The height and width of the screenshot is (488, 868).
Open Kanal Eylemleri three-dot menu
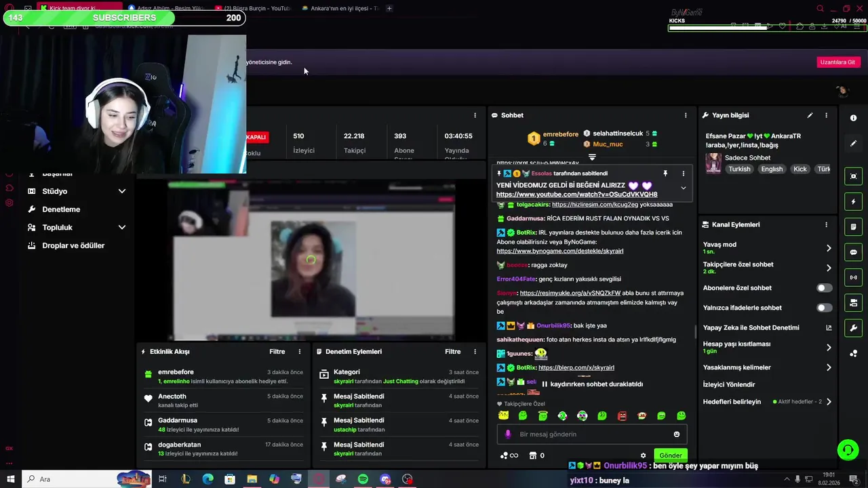pyautogui.click(x=826, y=224)
